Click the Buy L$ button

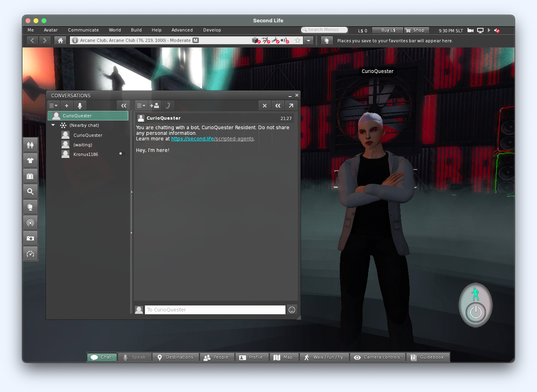point(388,30)
